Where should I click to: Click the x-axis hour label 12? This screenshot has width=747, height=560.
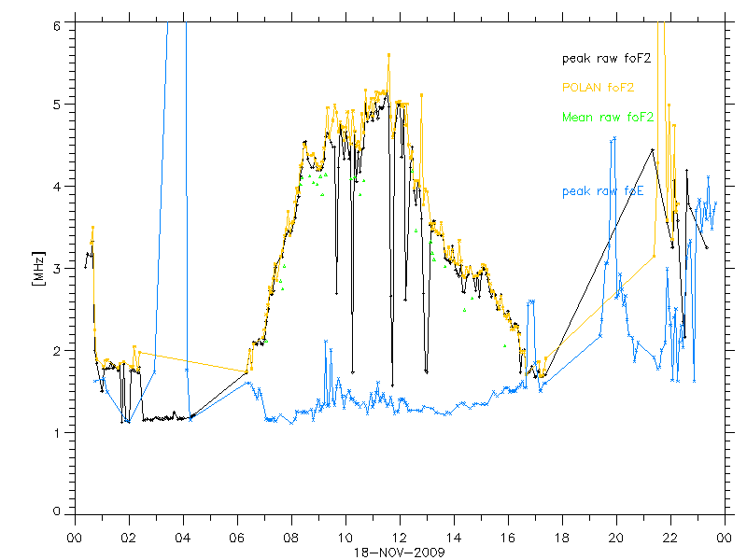(400, 539)
